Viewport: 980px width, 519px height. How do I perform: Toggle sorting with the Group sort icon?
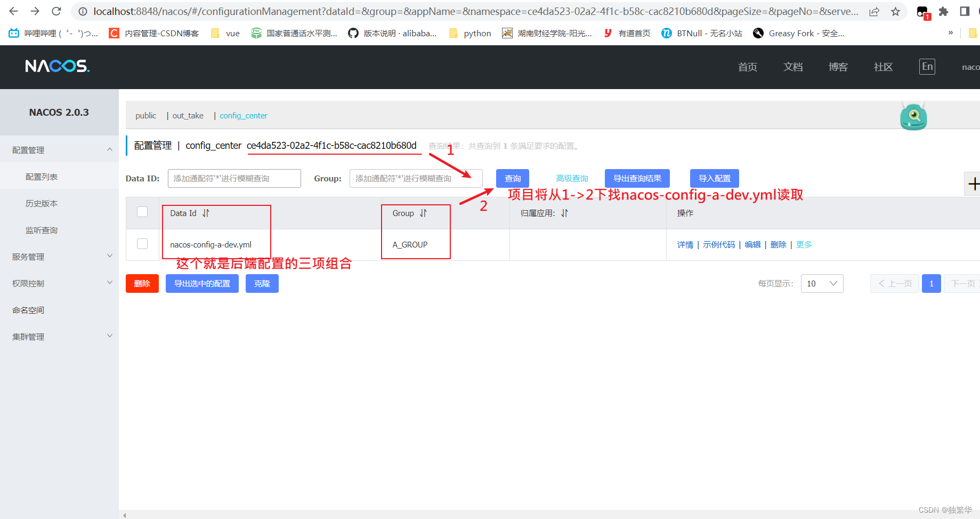pos(423,213)
